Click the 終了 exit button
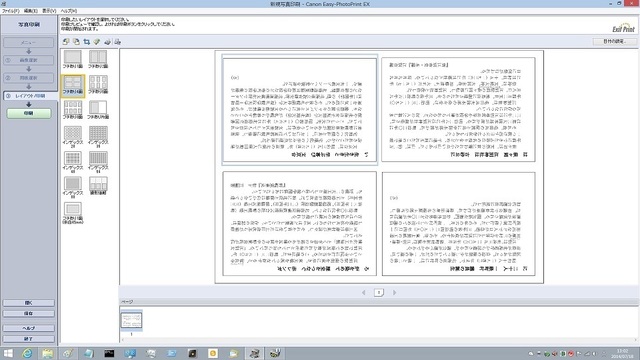The width and height of the screenshot is (640, 360). coord(29,339)
